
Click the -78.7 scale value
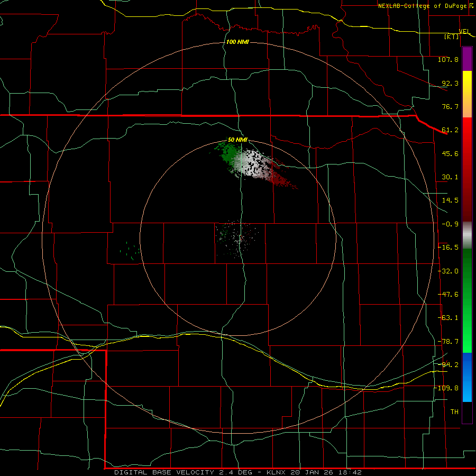(448, 342)
